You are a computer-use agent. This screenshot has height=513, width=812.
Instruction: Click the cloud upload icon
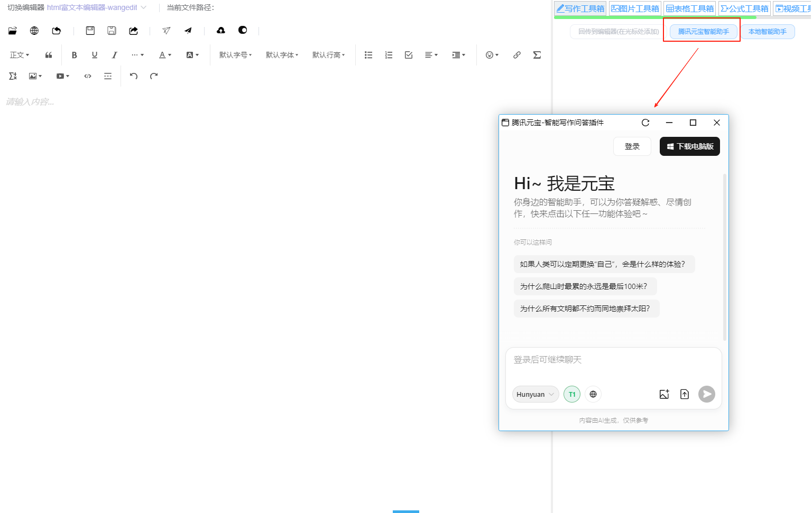(221, 31)
